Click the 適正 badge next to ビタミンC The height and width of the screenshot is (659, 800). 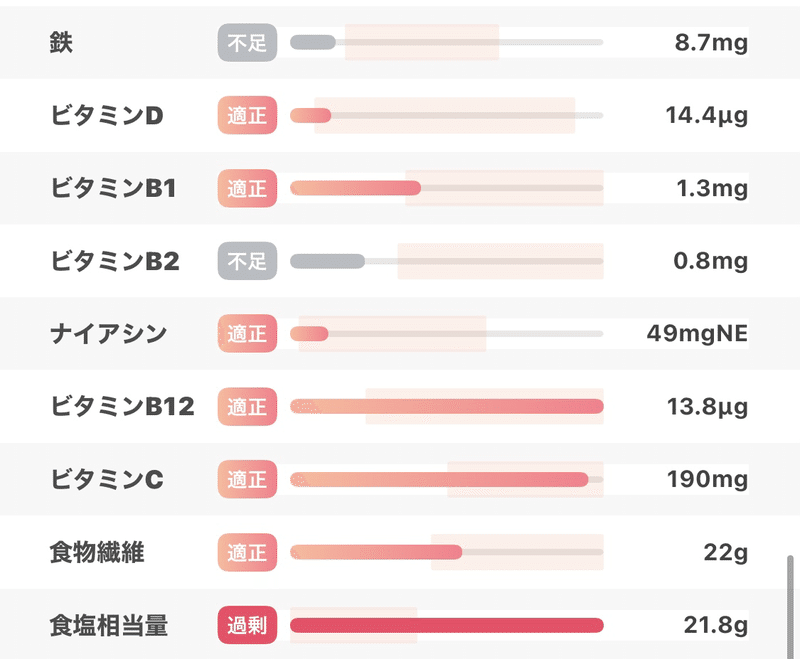tap(247, 480)
